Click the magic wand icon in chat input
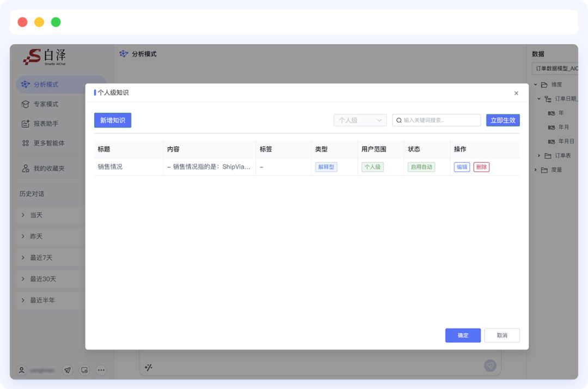 pyautogui.click(x=149, y=367)
